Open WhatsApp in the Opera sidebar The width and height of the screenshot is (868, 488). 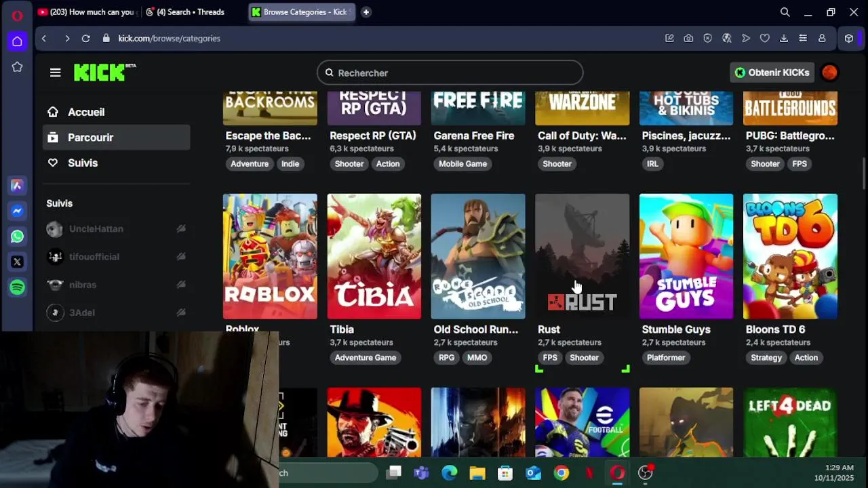(17, 236)
